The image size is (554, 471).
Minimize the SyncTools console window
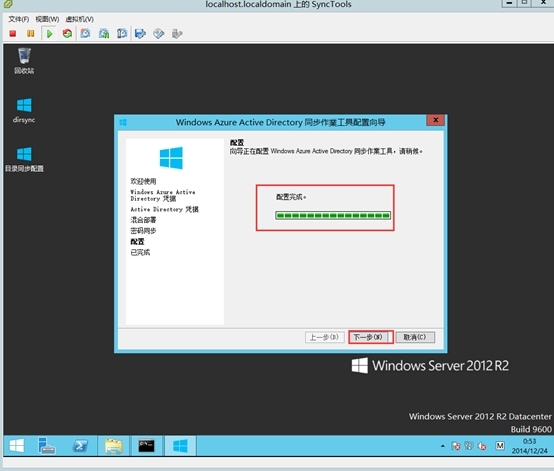509,3
